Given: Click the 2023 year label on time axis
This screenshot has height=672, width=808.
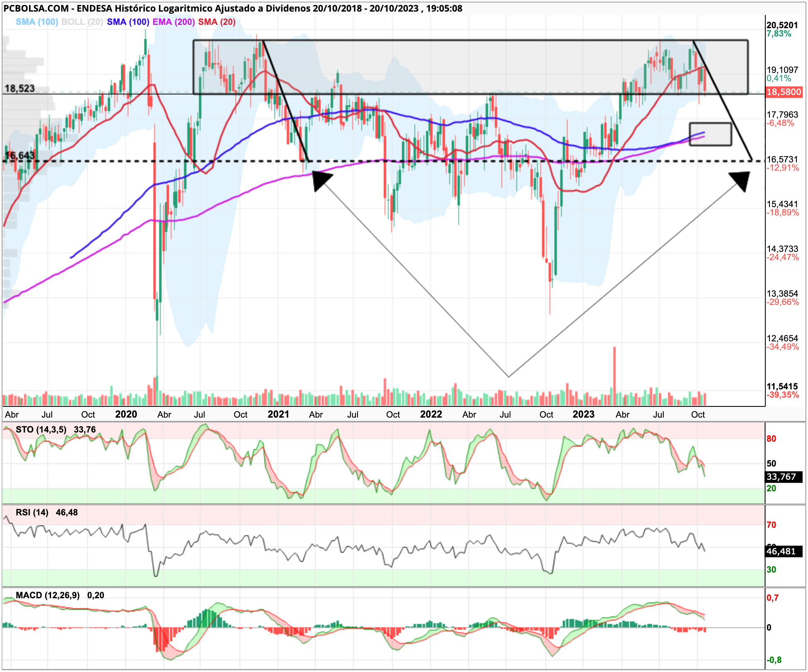Looking at the screenshot, I should pyautogui.click(x=583, y=414).
